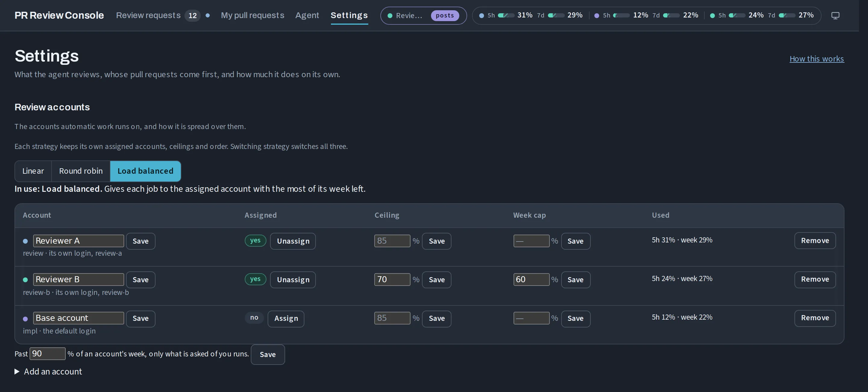This screenshot has width=868, height=392.
Task: Click the 5h 12% usage bar
Action: [x=621, y=15]
